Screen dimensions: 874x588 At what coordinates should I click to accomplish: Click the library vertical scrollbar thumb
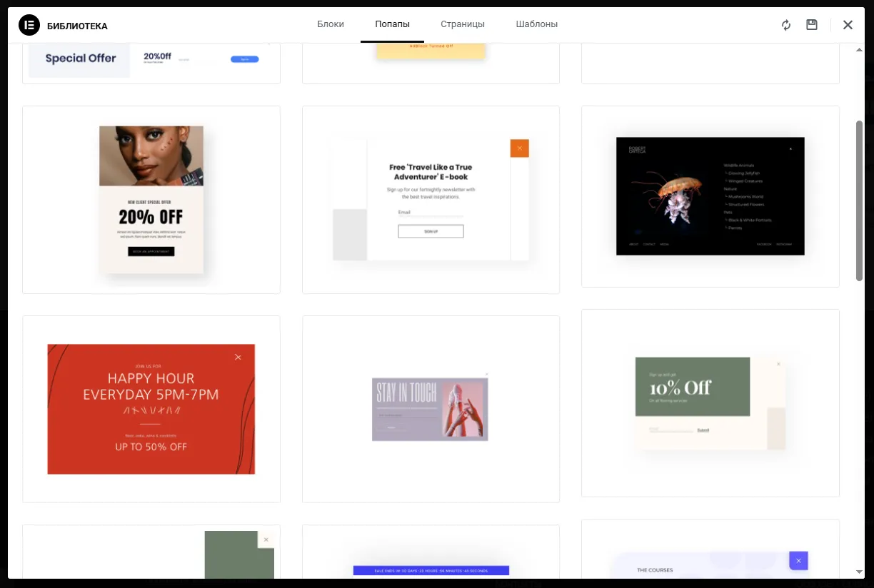859,200
